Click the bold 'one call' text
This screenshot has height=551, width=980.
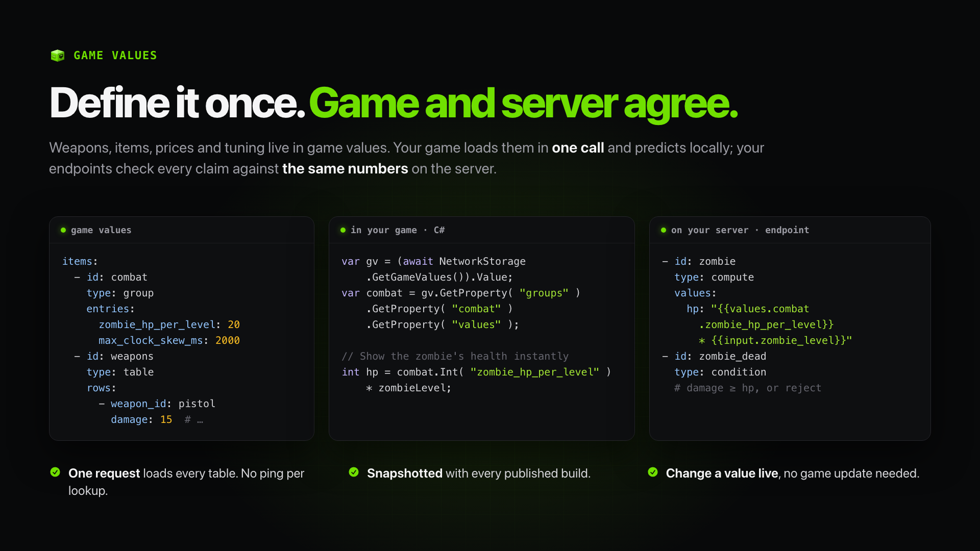[578, 148]
